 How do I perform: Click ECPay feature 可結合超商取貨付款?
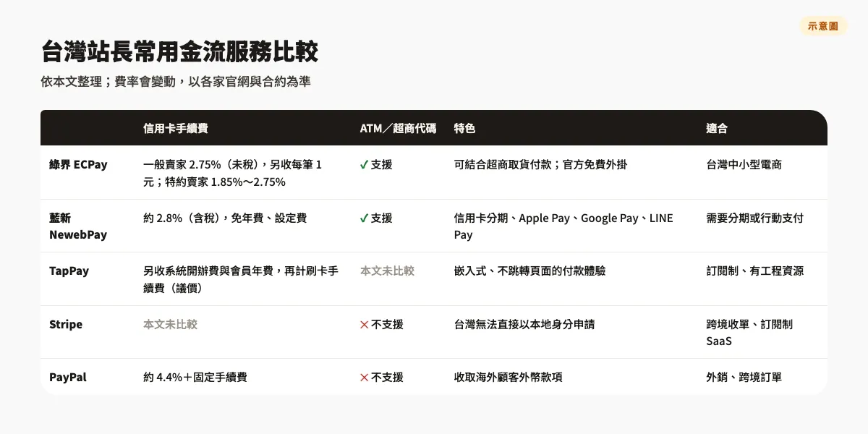point(503,164)
